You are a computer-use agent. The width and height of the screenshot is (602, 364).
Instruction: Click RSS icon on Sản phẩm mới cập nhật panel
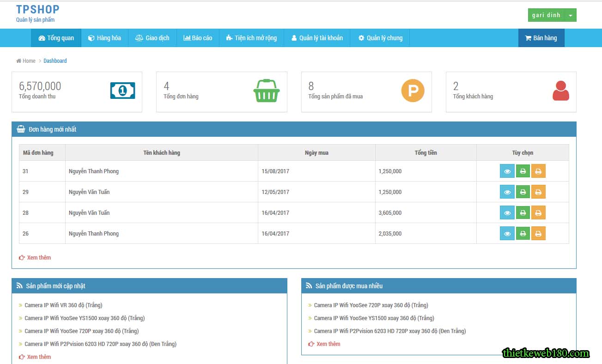(x=19, y=285)
